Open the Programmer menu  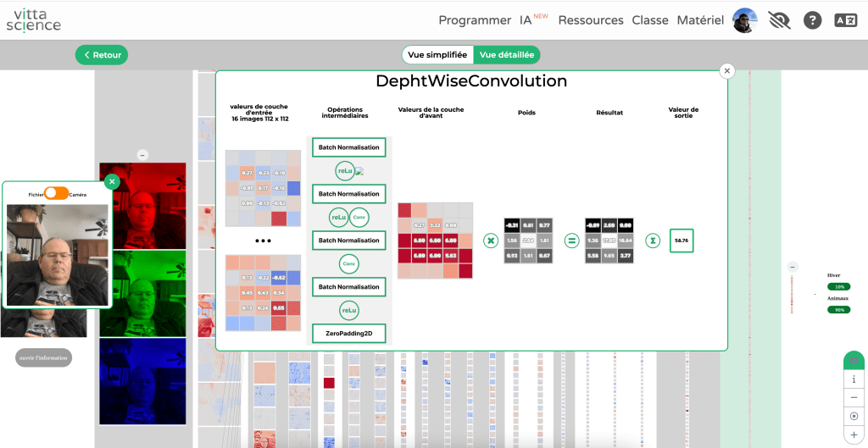(475, 20)
